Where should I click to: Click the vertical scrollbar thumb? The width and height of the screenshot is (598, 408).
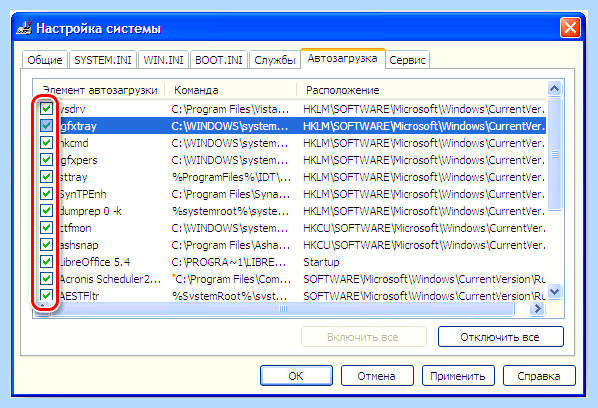click(x=555, y=154)
